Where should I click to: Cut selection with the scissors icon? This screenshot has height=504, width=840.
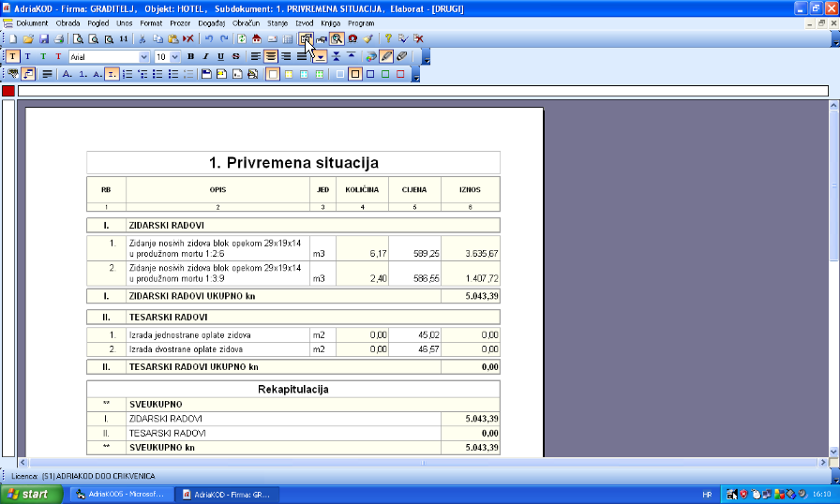click(x=142, y=39)
